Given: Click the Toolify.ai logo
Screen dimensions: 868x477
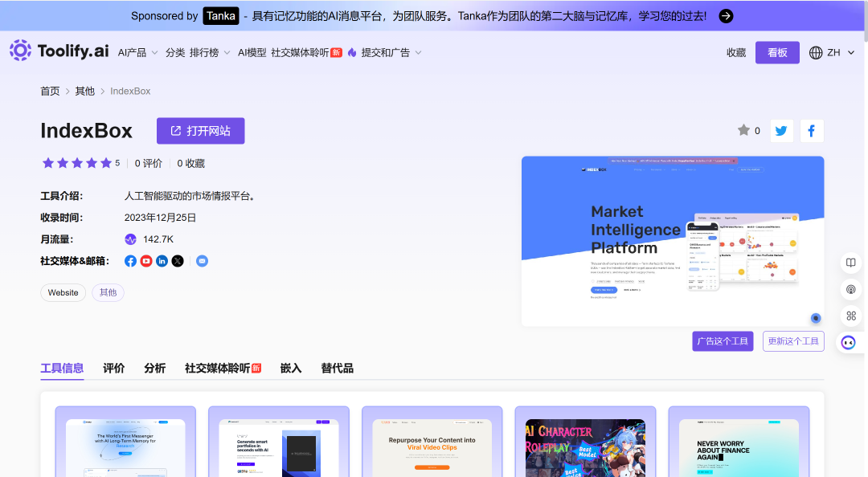Looking at the screenshot, I should [59, 51].
